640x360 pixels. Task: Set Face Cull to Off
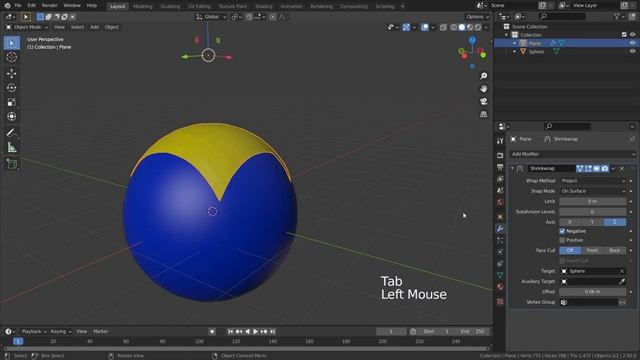point(570,250)
